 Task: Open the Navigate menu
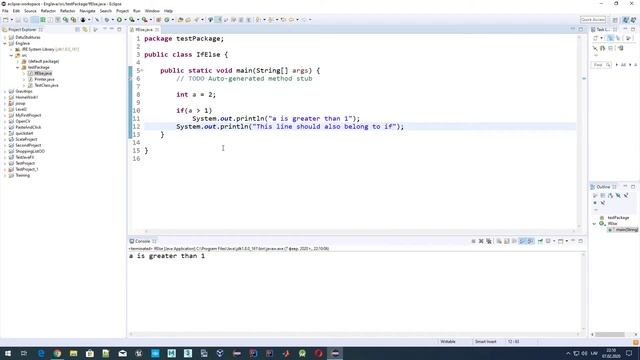(87, 11)
